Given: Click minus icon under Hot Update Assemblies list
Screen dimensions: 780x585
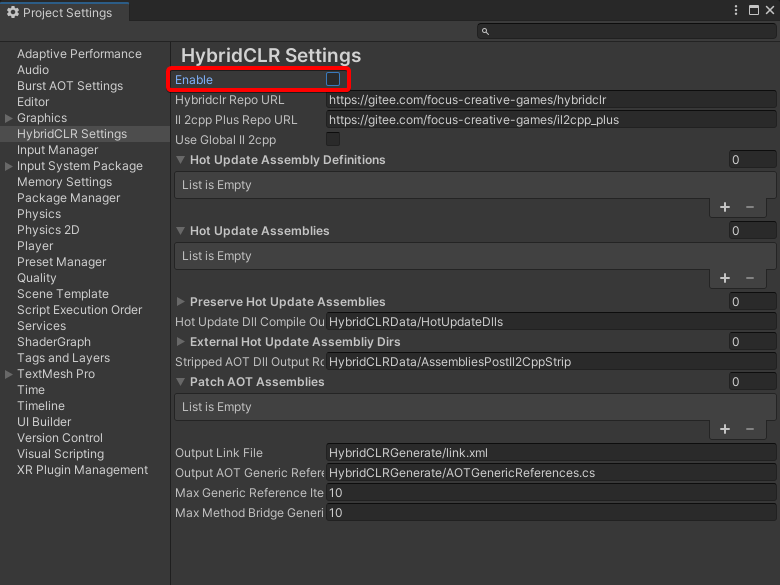Looking at the screenshot, I should pyautogui.click(x=750, y=278).
